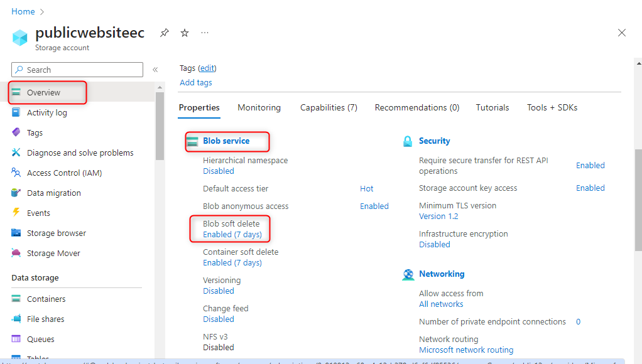The image size is (642, 364).
Task: Mark storage account as favorite star
Action: (185, 33)
